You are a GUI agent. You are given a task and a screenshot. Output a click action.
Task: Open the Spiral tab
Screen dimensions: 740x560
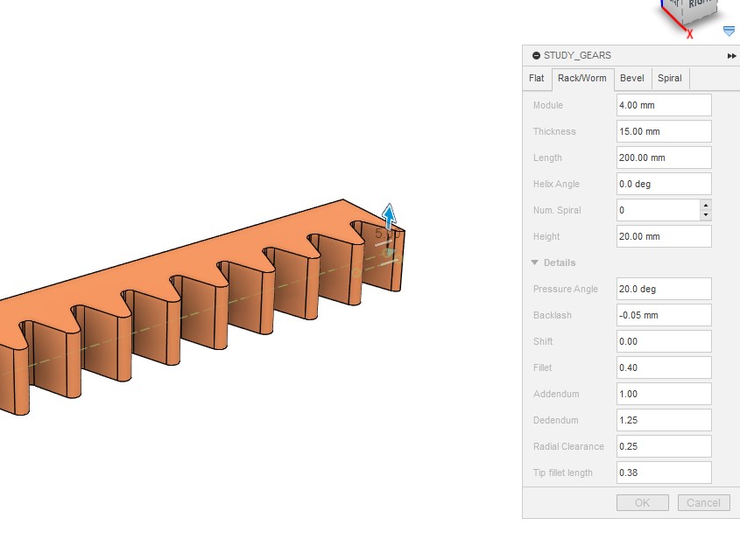click(669, 79)
